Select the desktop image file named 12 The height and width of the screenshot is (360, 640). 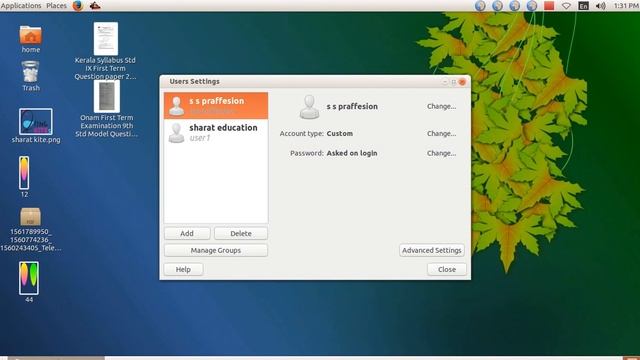tap(24, 173)
